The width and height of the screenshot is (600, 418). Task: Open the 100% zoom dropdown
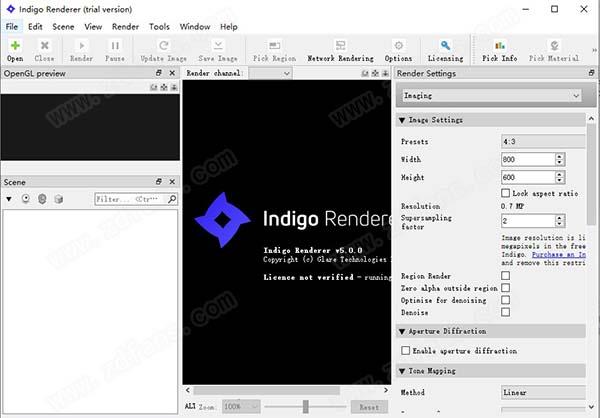coord(241,407)
